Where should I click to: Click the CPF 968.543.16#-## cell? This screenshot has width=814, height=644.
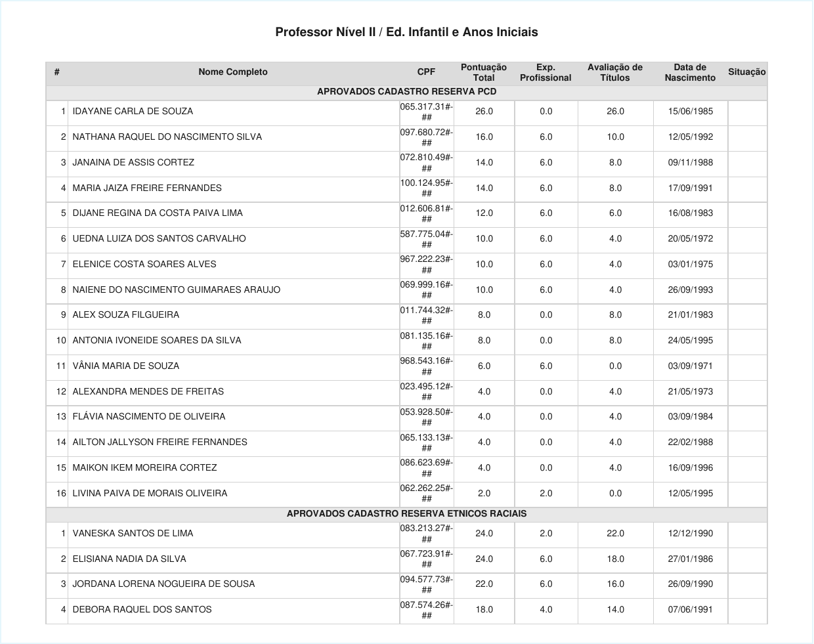[426, 367]
